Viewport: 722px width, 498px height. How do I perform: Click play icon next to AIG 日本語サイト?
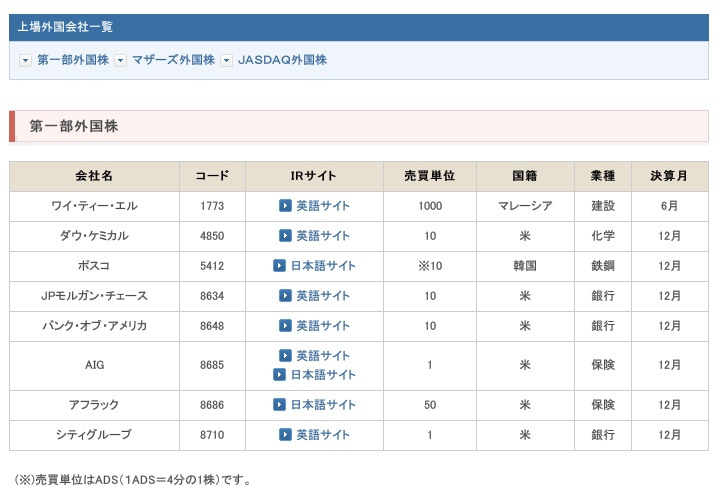point(279,375)
